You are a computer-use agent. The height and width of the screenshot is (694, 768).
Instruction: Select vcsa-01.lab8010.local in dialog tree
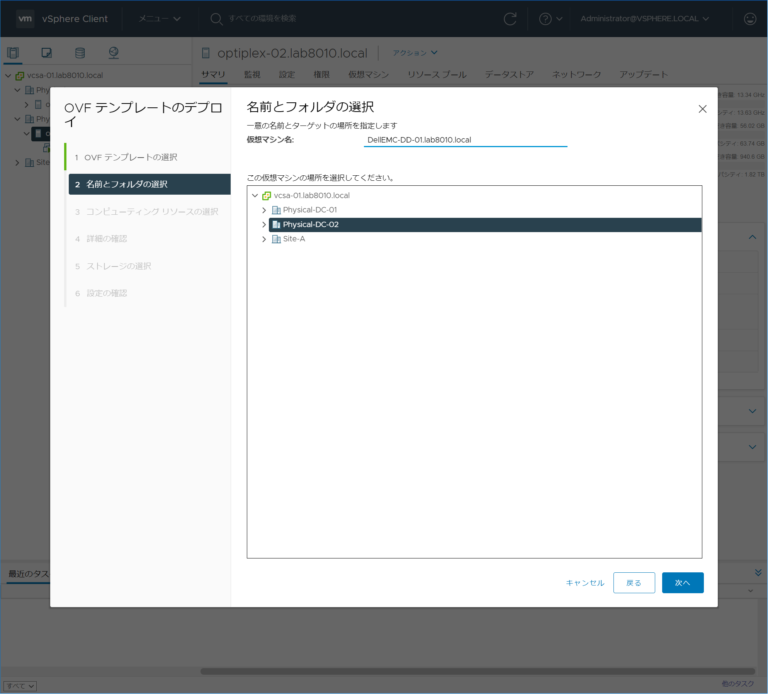[x=312, y=195]
